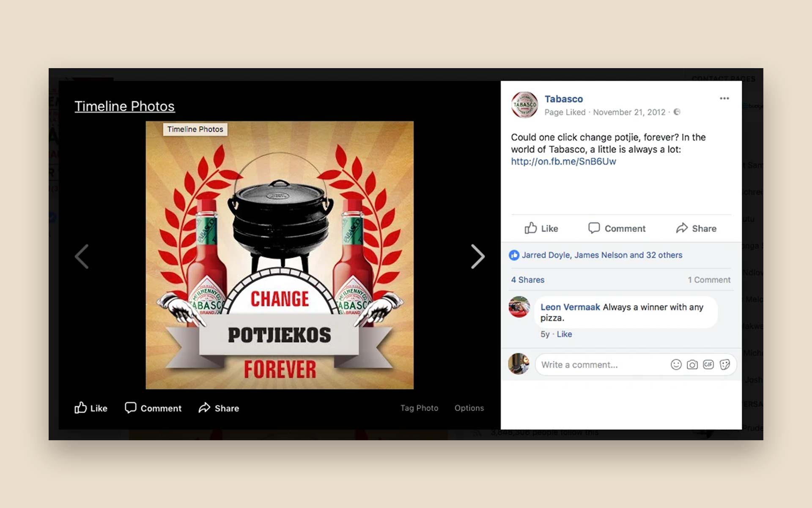
Task: Open the photo Options menu
Action: [469, 408]
